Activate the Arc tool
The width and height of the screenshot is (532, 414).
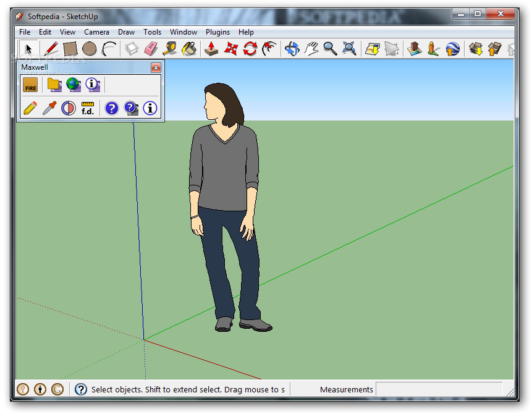(x=109, y=49)
